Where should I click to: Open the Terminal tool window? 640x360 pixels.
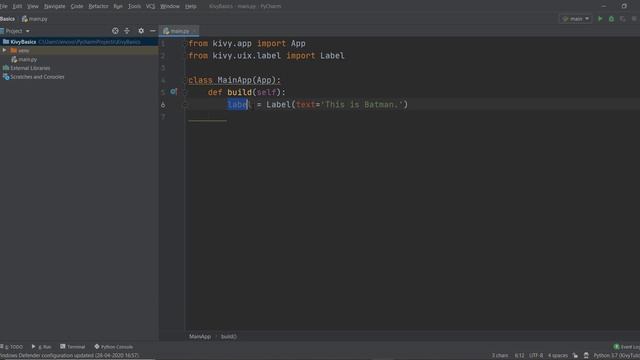coord(73,347)
